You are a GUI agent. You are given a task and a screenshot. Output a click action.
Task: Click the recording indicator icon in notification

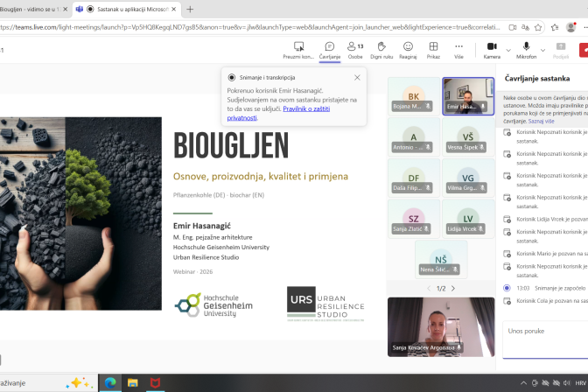coord(232,77)
